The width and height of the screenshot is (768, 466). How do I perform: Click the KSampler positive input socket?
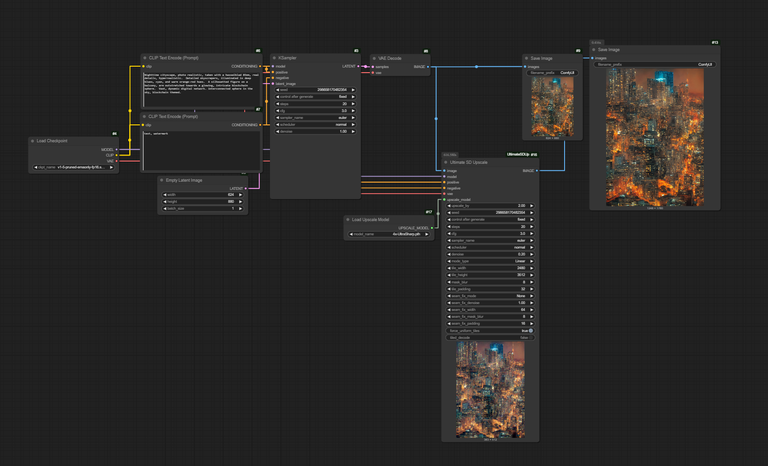pos(273,72)
